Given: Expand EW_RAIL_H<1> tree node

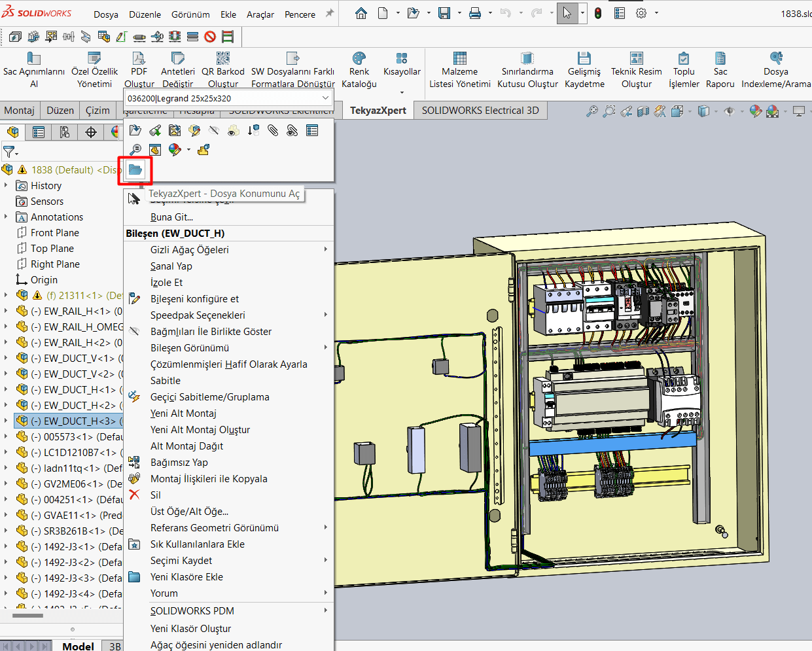Looking at the screenshot, I should click(6, 311).
